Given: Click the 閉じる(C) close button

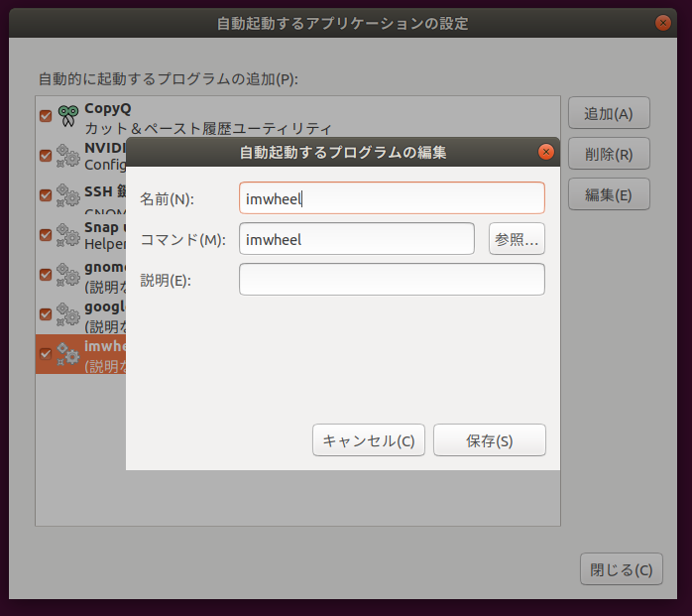Looking at the screenshot, I should (621, 569).
